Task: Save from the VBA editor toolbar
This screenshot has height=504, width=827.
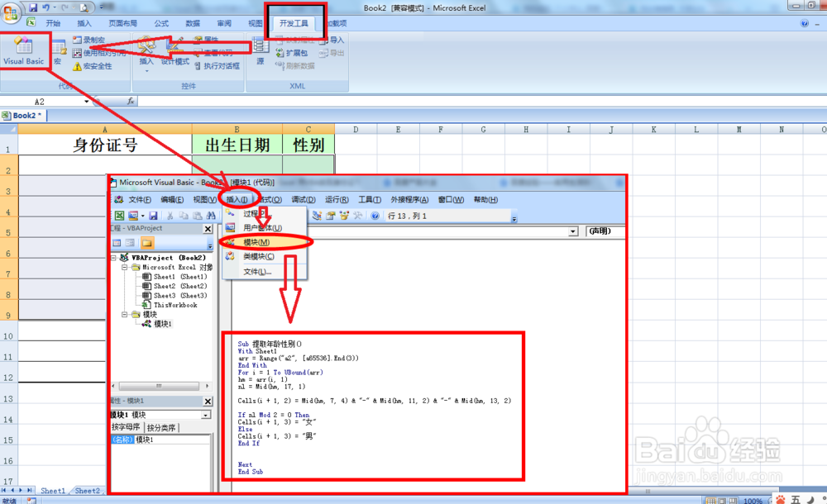Action: (153, 216)
